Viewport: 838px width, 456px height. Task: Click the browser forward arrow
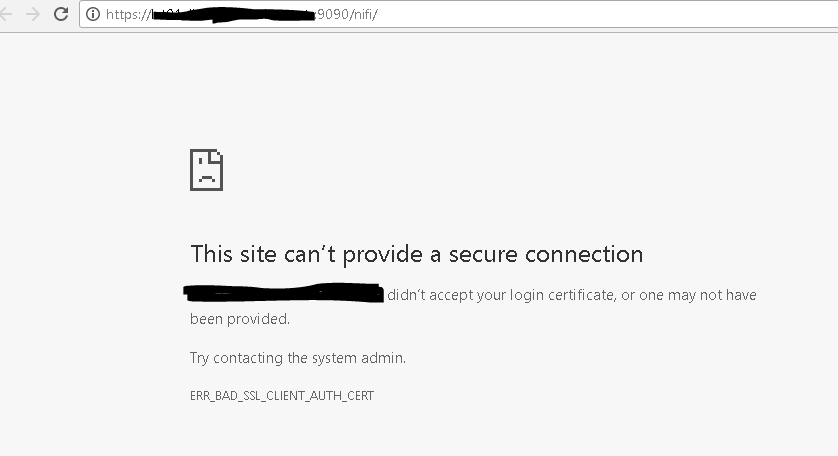33,14
